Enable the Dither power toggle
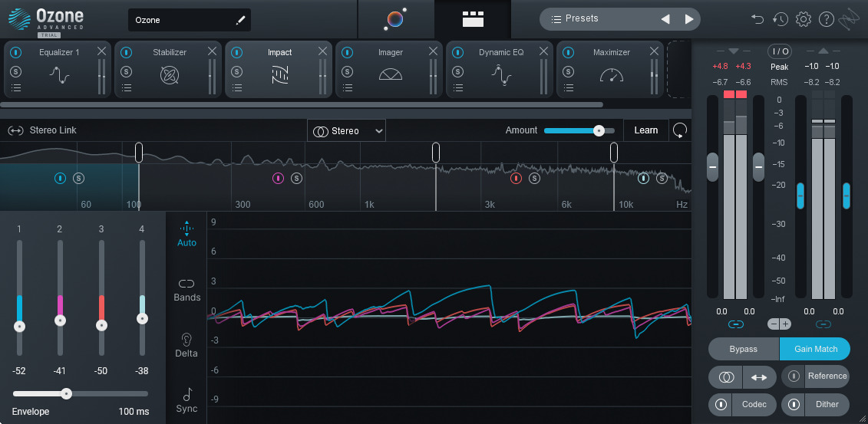The width and height of the screenshot is (868, 424). click(x=794, y=405)
